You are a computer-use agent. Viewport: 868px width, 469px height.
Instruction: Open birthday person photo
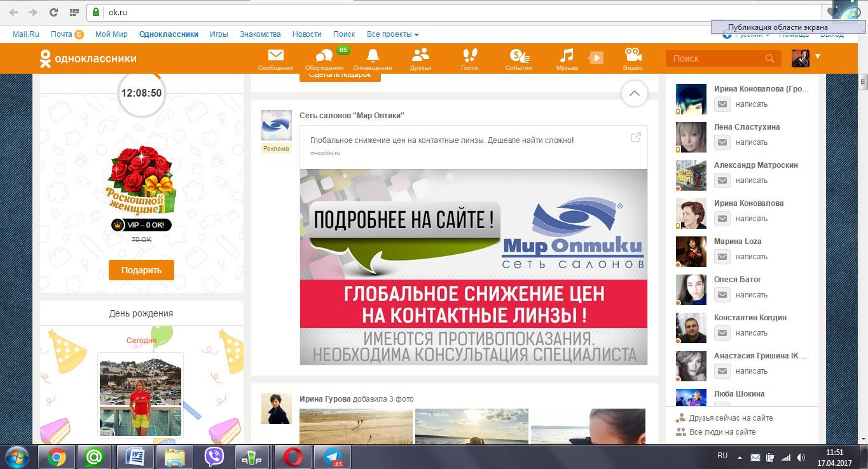click(141, 395)
